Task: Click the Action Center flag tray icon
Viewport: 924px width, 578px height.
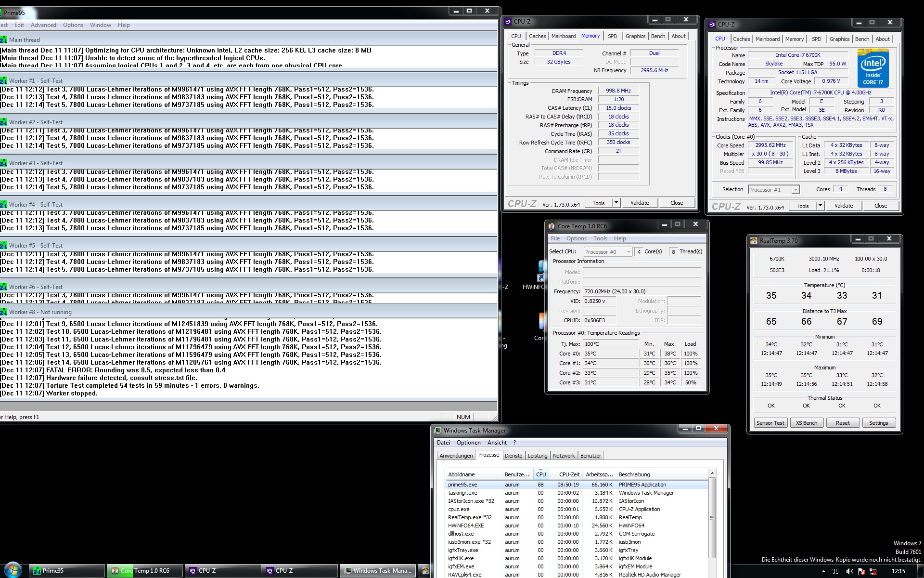Action: pyautogui.click(x=861, y=571)
